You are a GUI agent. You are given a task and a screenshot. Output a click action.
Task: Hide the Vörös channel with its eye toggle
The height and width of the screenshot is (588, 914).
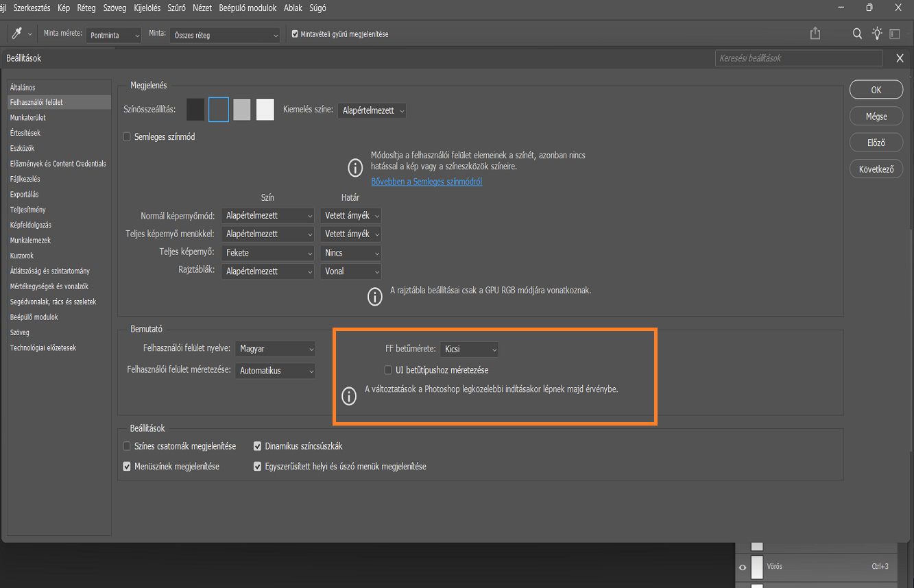coord(742,567)
